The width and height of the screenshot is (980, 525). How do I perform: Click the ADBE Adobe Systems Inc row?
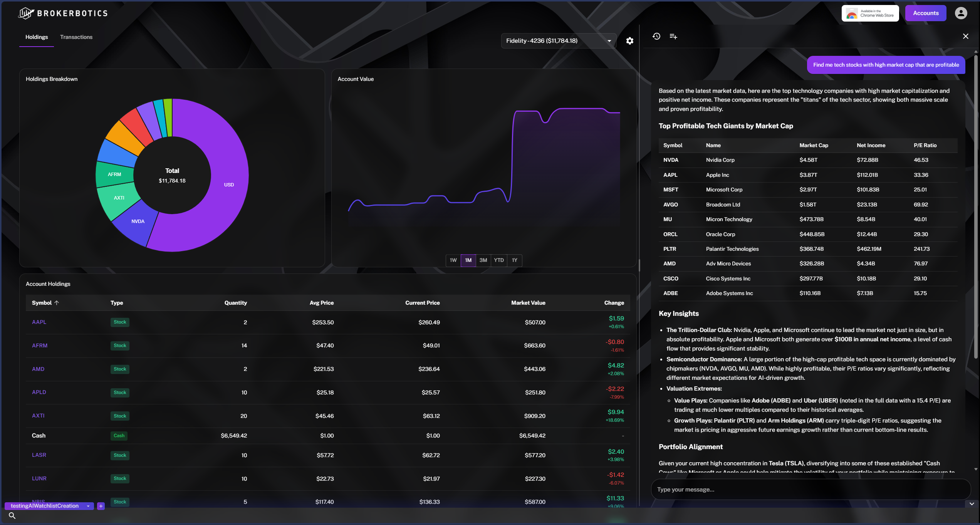tap(808, 293)
